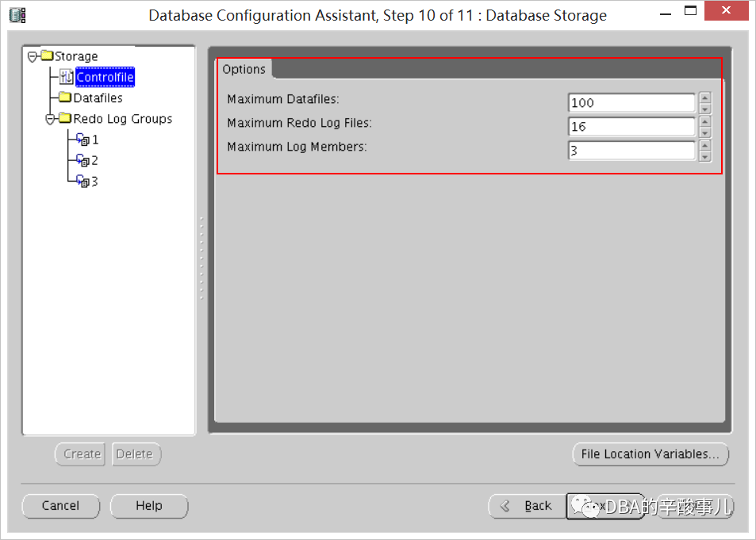Click the Maximum Log Members field
The width and height of the screenshot is (756, 540).
point(631,151)
